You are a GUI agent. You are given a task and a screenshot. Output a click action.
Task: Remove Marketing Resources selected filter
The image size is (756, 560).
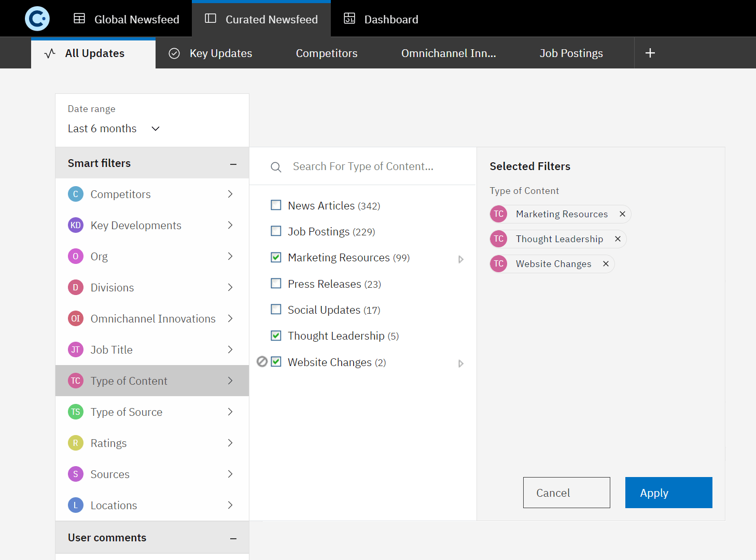click(x=622, y=214)
